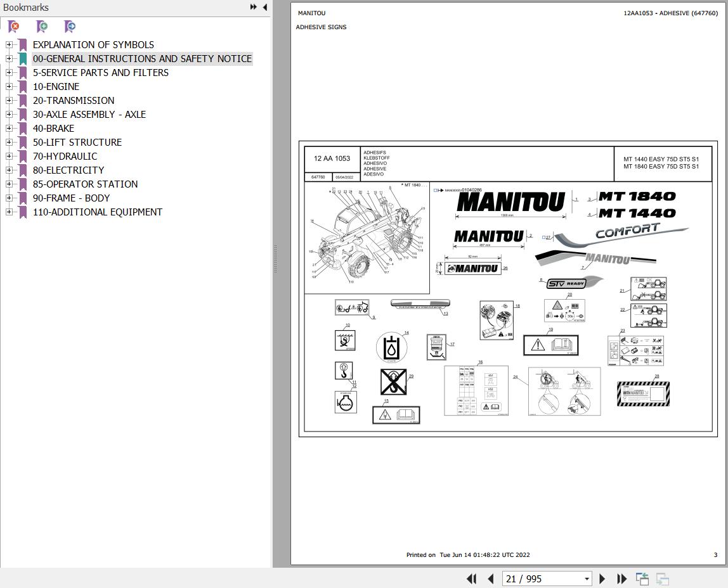Click the greyed next view icon
The height and width of the screenshot is (588, 728).
pyautogui.click(x=663, y=578)
